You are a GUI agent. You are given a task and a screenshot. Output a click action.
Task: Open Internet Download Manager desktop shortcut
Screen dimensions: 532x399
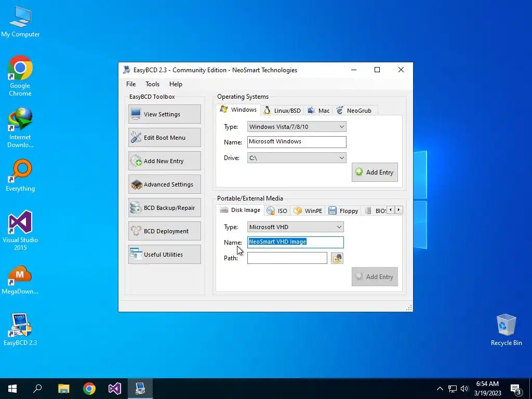click(20, 128)
